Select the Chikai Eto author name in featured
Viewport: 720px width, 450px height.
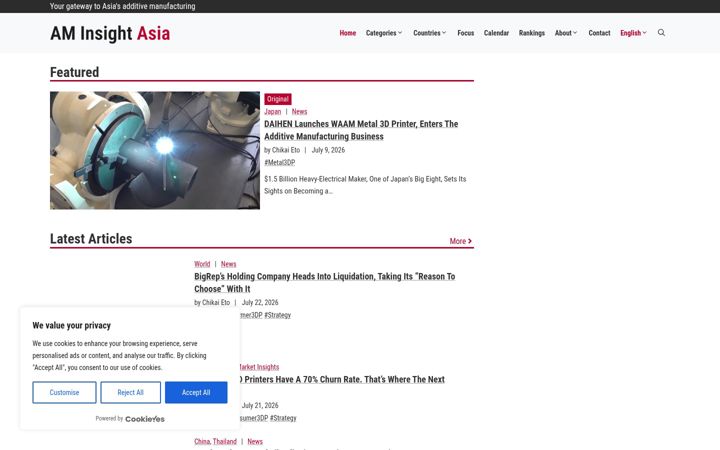point(286,150)
